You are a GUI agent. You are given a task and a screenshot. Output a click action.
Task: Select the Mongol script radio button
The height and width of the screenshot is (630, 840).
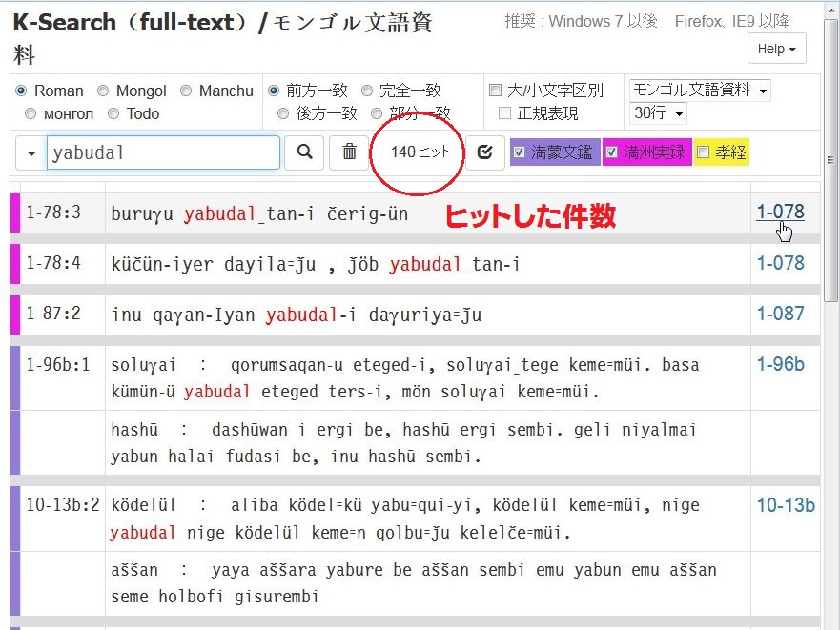103,91
